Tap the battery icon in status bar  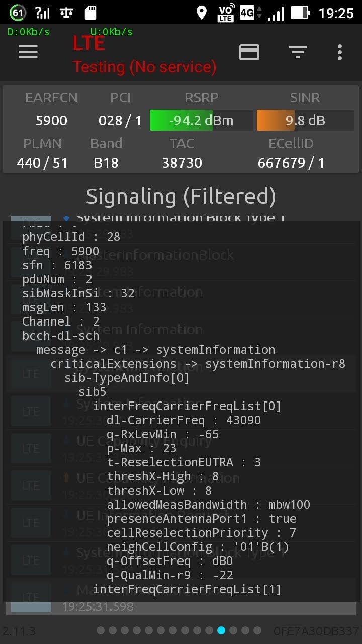coord(300,13)
